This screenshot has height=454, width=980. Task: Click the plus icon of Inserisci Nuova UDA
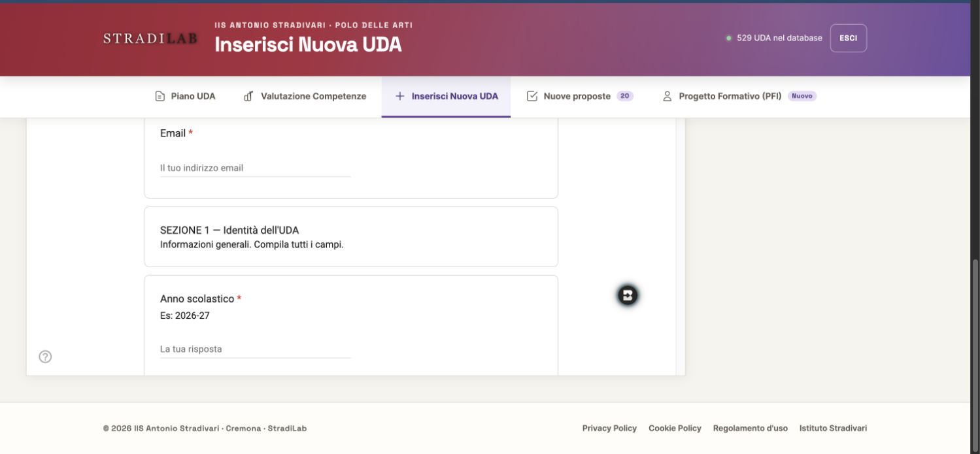click(400, 96)
